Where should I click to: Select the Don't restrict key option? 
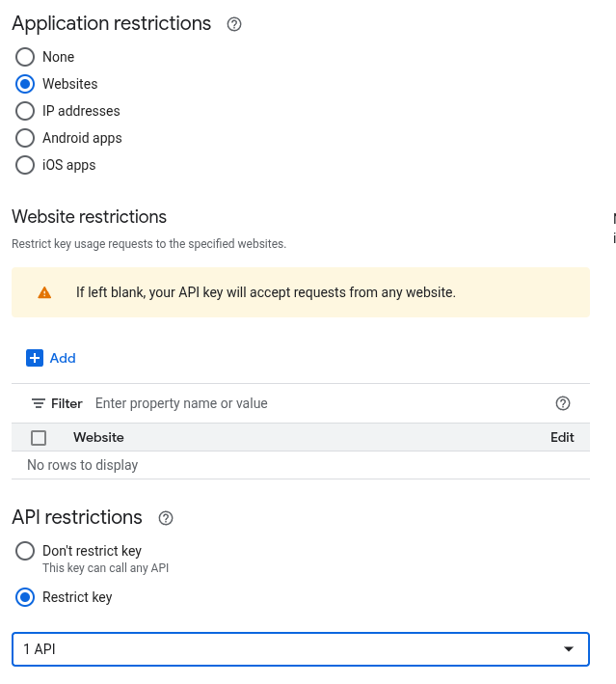coord(25,551)
